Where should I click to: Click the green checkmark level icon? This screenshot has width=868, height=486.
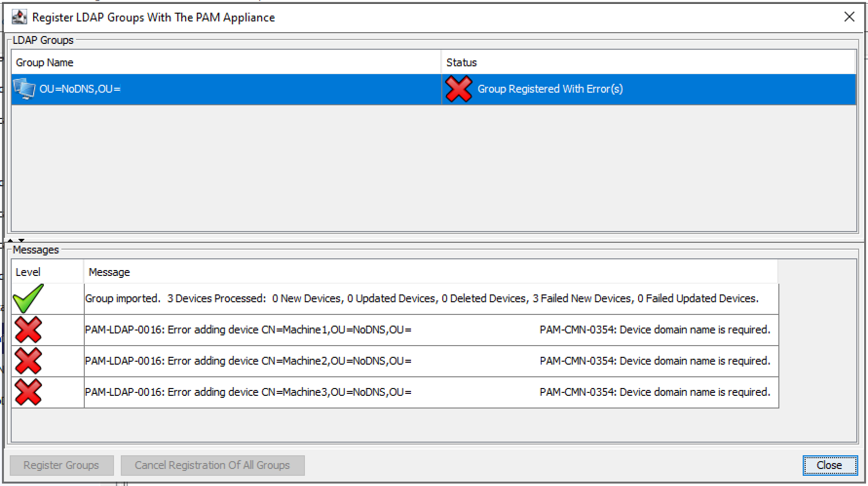point(28,298)
